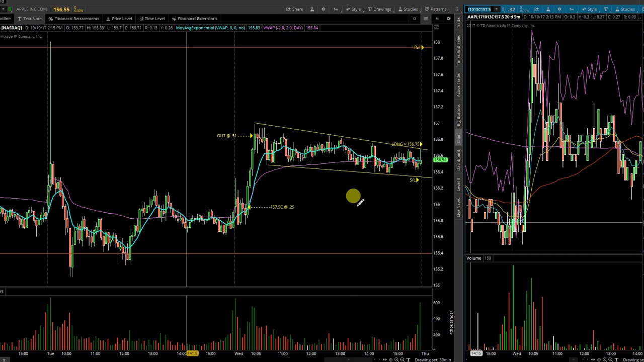Open the Level II sidebar tab
This screenshot has width=644, height=362.
[x=459, y=185]
